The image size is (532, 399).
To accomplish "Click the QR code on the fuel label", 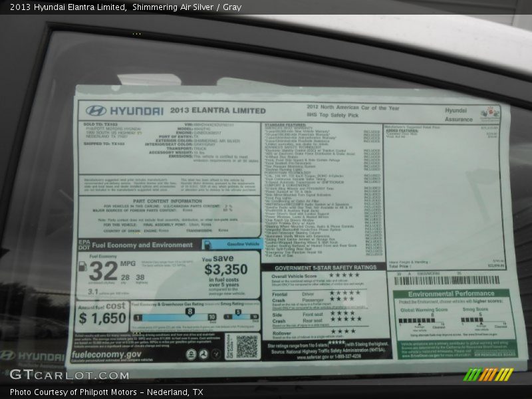I will (x=246, y=346).
